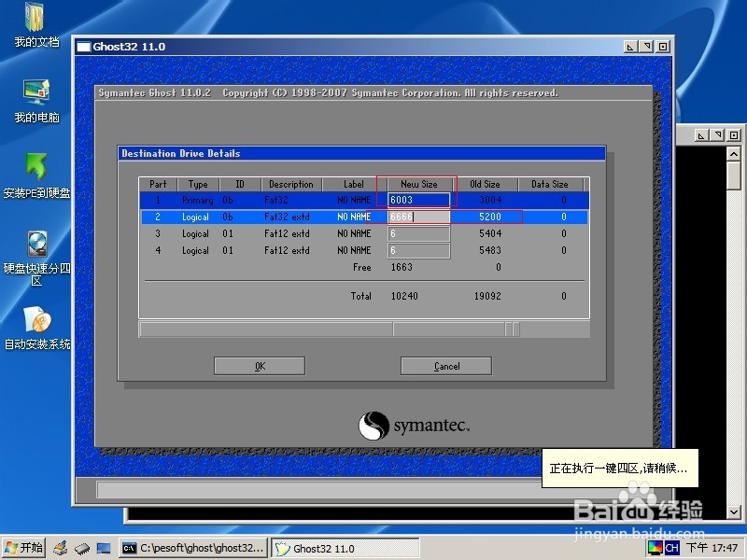747x560 pixels.
Task: Close the Ghost32 11.0 window
Action: [663, 47]
